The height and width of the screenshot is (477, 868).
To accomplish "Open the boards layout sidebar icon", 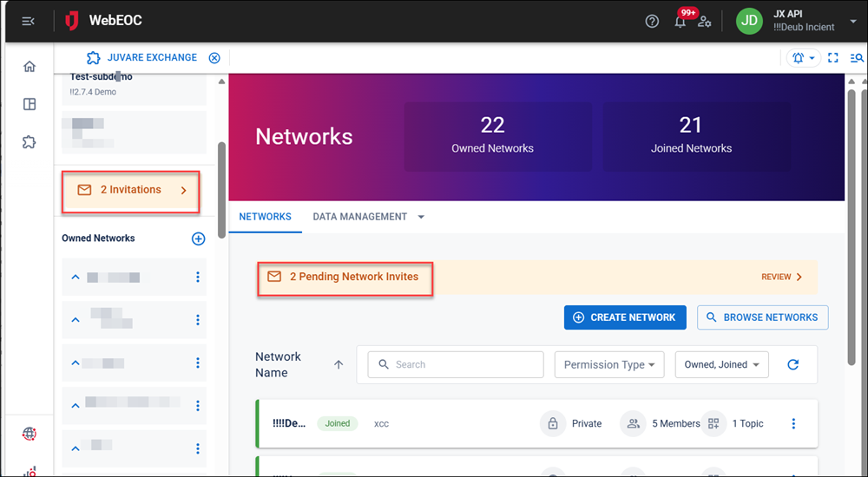I will [x=30, y=104].
